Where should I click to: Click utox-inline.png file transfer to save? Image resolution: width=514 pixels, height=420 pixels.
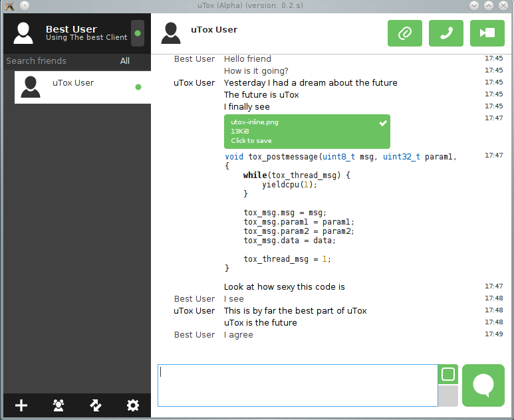click(x=307, y=132)
